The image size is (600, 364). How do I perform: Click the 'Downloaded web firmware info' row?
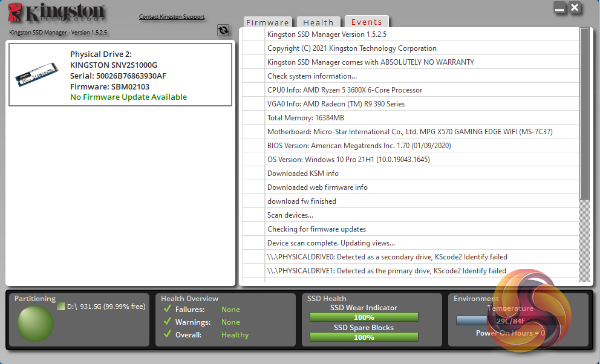411,187
